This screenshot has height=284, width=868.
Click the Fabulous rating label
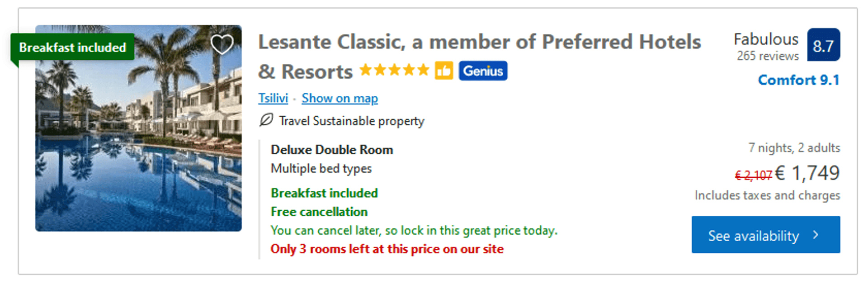[766, 39]
